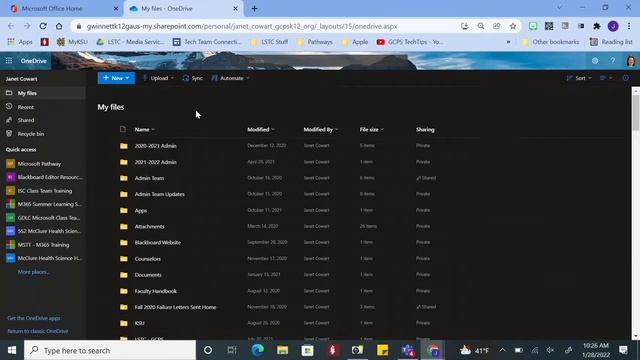
Task: Click the More places link
Action: [x=33, y=272]
